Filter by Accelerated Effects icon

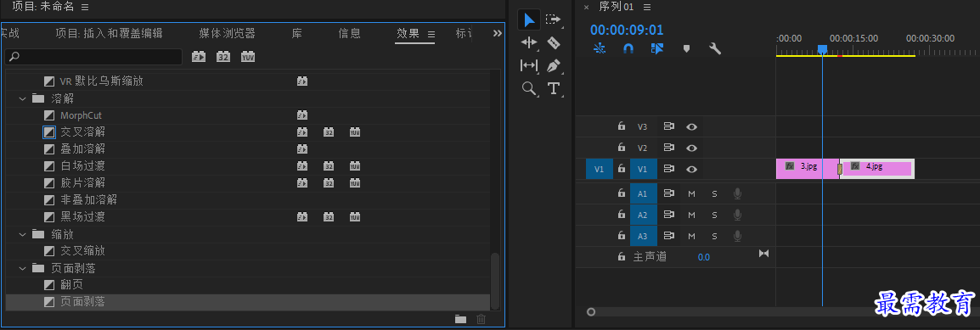click(x=199, y=57)
